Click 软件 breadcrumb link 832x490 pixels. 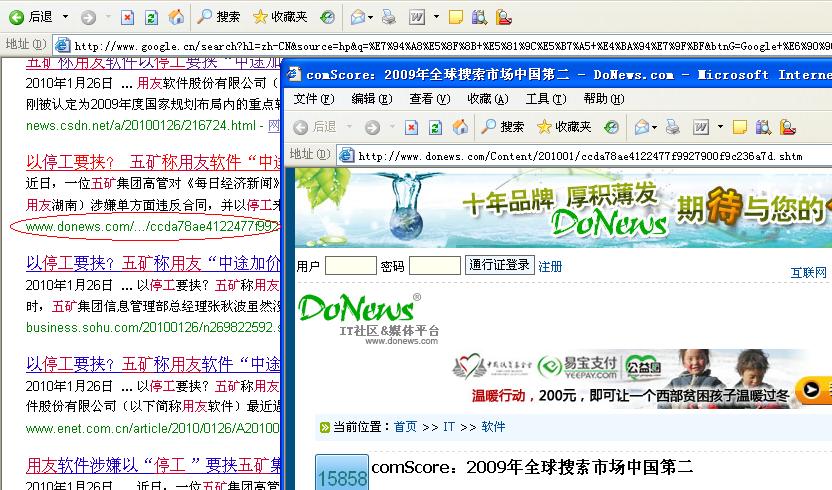[493, 427]
